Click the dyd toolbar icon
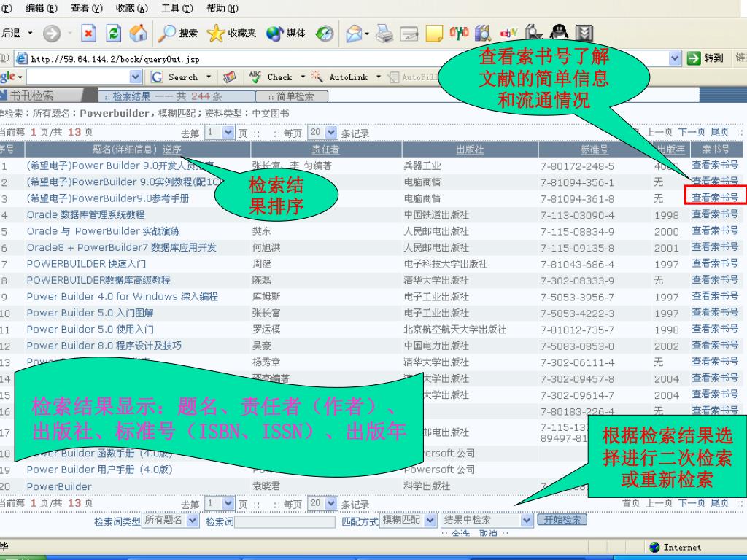 (x=459, y=32)
